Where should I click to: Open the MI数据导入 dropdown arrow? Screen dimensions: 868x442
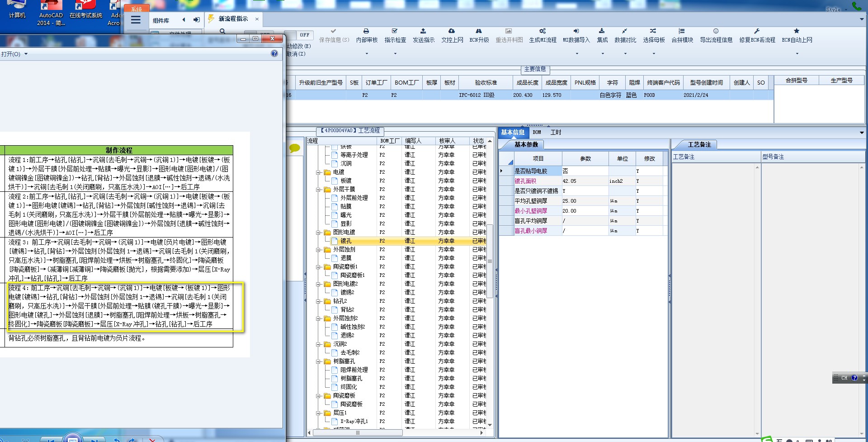click(x=577, y=54)
